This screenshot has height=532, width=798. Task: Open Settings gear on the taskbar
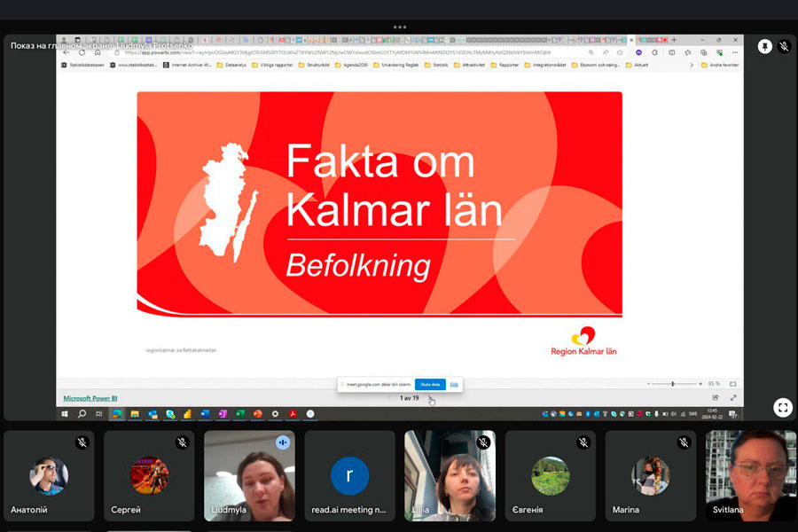click(x=275, y=414)
